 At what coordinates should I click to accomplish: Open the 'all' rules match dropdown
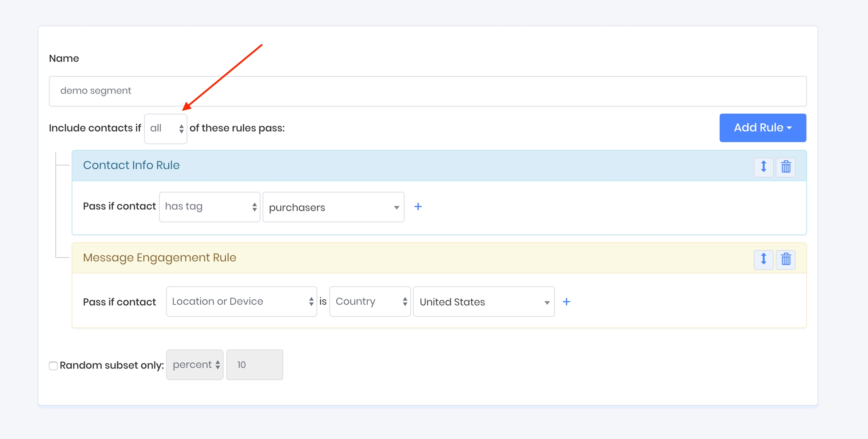pyautogui.click(x=166, y=129)
